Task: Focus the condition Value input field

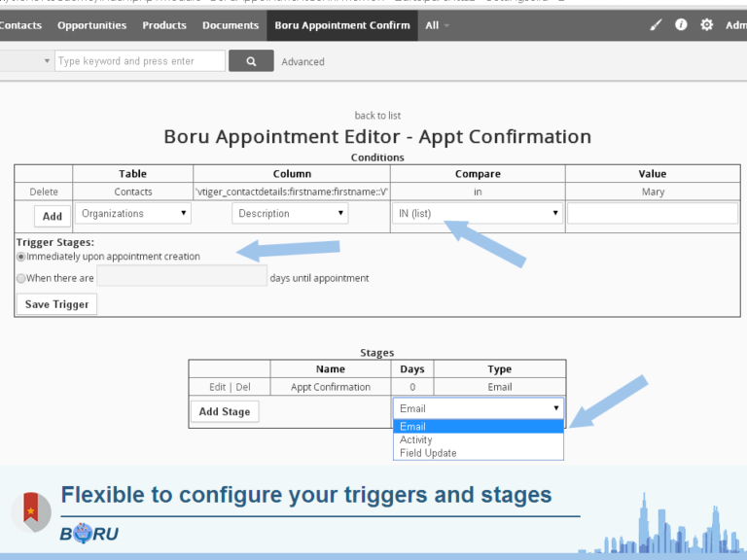Action: click(x=653, y=213)
